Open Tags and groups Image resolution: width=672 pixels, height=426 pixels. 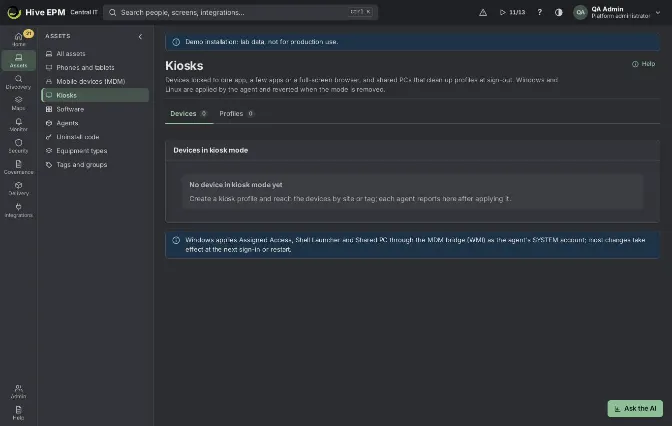(95, 165)
